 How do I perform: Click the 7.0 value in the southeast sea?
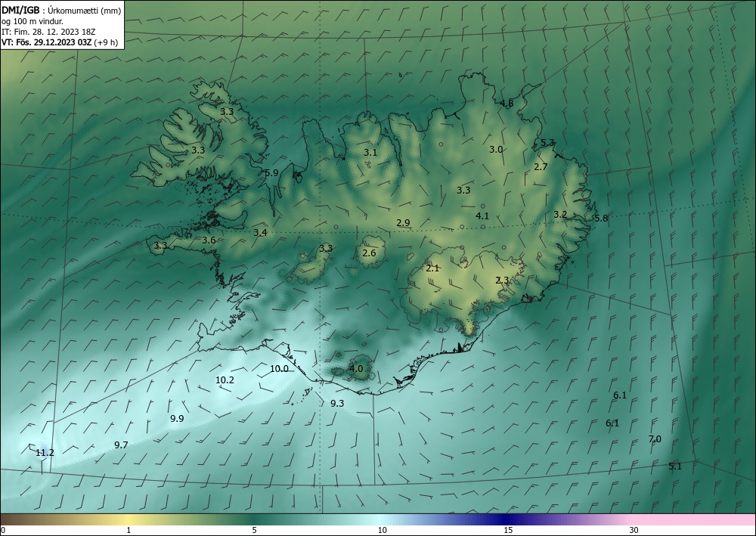click(655, 438)
